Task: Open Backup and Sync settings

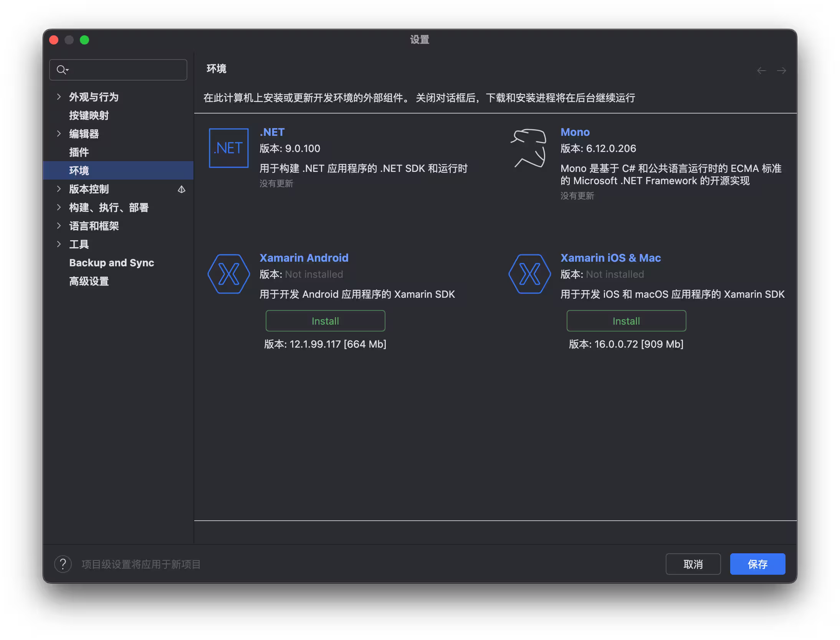Action: (111, 262)
